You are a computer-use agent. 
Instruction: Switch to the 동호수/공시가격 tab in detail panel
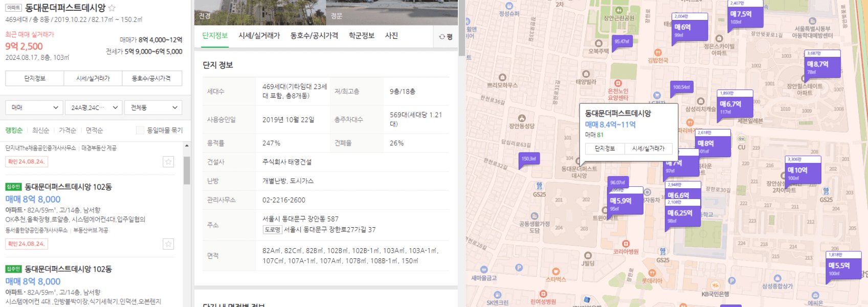point(314,35)
